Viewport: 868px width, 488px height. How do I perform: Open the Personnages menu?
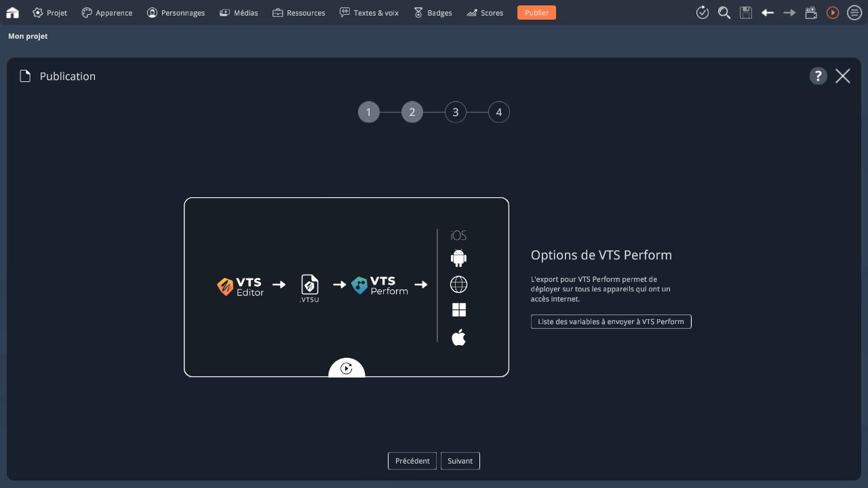click(x=176, y=12)
